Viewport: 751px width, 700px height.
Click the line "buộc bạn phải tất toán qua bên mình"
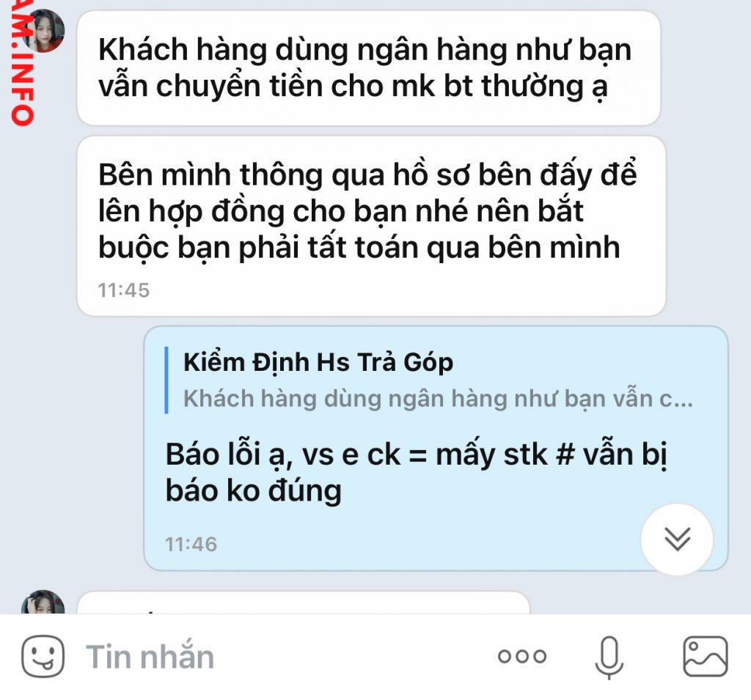point(359,248)
